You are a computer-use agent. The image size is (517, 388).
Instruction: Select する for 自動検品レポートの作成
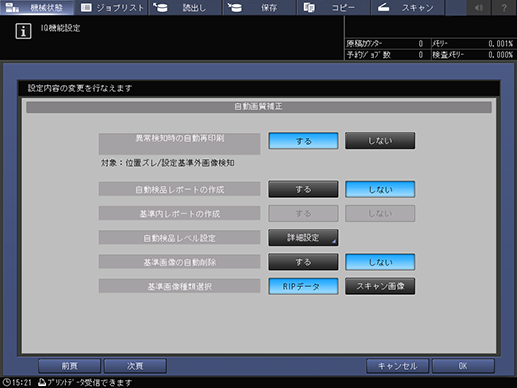(x=303, y=189)
